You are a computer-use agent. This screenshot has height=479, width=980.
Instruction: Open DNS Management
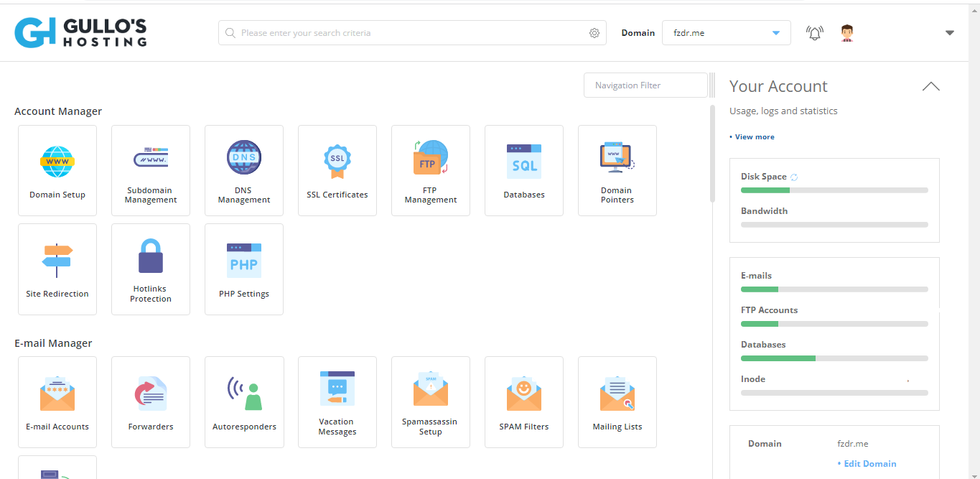244,171
